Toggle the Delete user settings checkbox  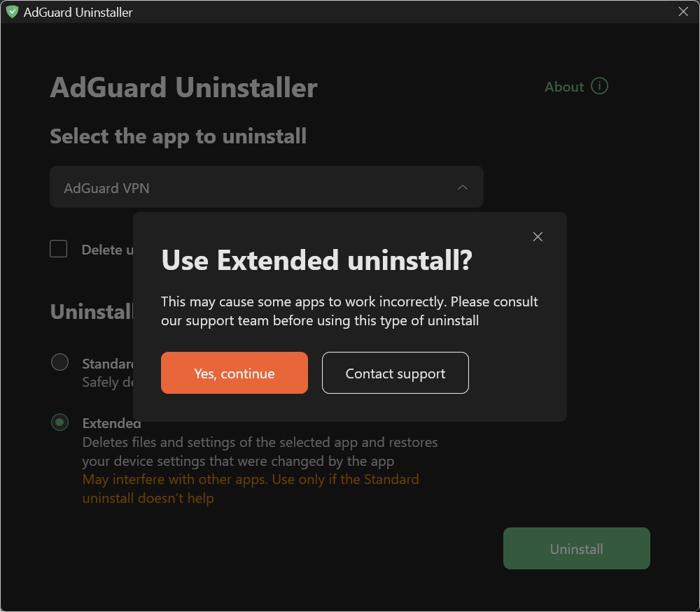point(59,249)
